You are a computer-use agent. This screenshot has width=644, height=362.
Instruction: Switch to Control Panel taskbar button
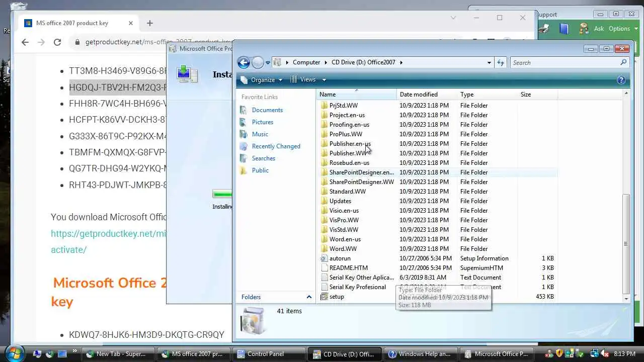(270, 354)
